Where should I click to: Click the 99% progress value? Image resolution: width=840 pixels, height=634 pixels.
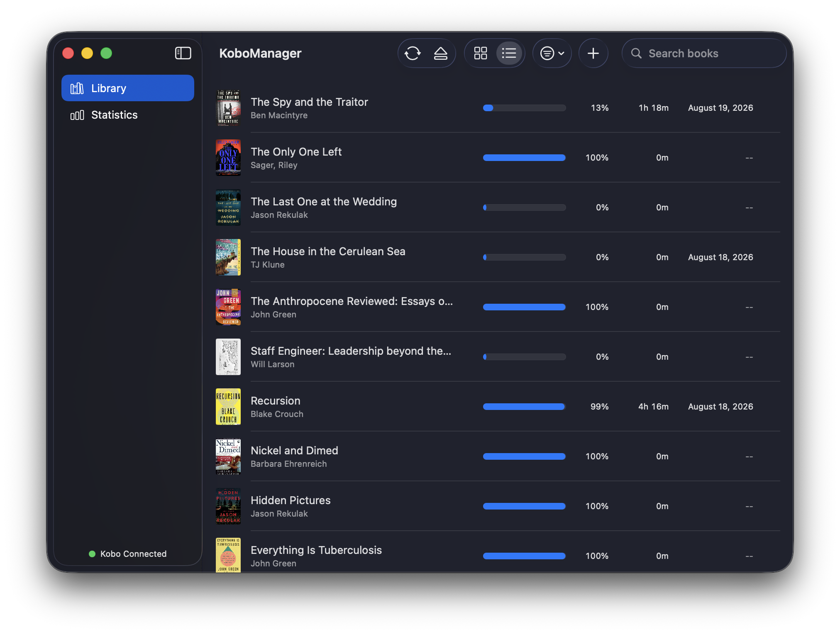600,407
